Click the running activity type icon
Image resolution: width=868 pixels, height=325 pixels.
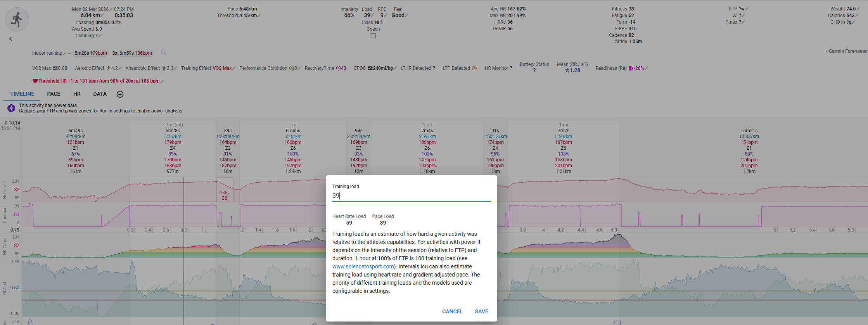pyautogui.click(x=17, y=19)
